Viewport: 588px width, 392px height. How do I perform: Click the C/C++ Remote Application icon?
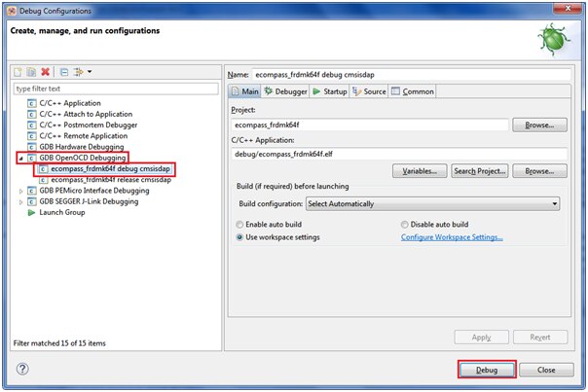click(32, 135)
